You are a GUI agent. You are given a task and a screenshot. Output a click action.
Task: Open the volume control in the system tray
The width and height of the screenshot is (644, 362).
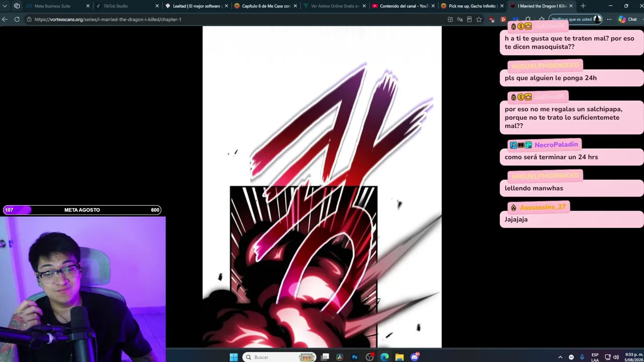click(x=616, y=357)
